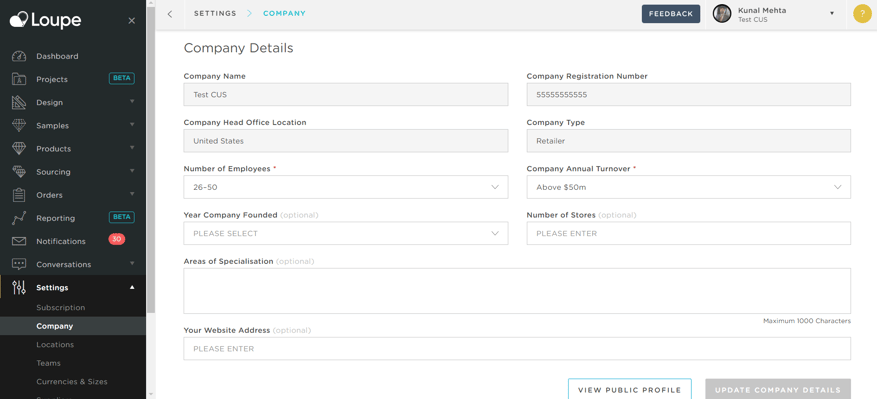
Task: Click the Dashboard gauge icon
Action: [x=19, y=56]
